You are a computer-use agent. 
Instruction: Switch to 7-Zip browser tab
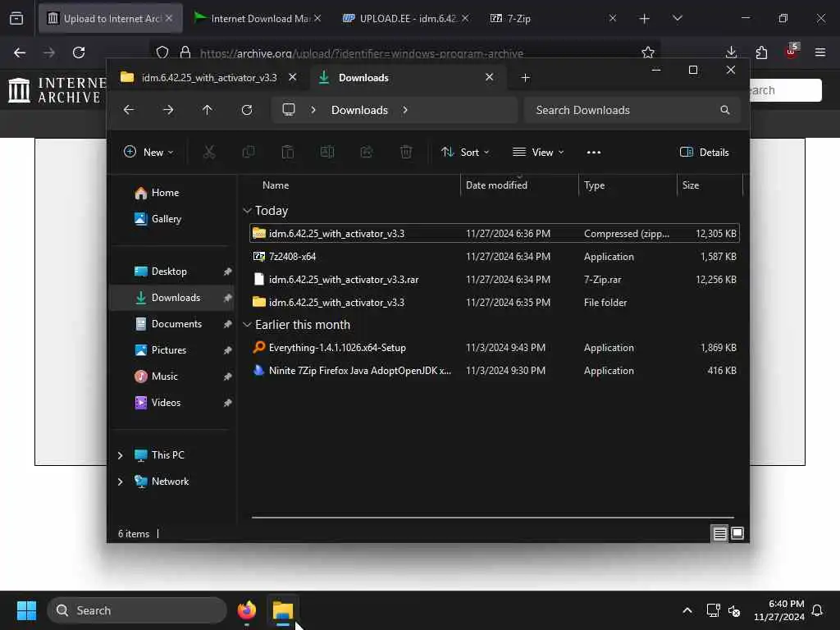(x=552, y=18)
